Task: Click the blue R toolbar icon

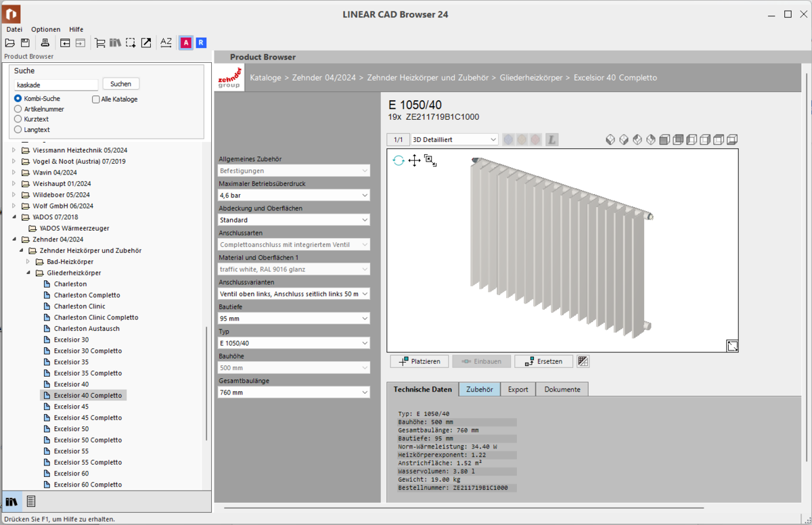Action: coord(200,42)
